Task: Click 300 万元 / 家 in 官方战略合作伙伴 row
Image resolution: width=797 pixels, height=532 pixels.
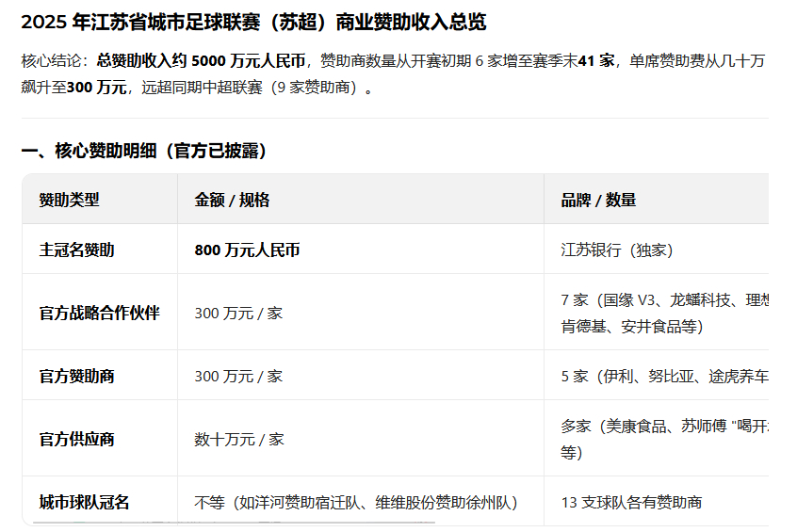Action: click(238, 313)
